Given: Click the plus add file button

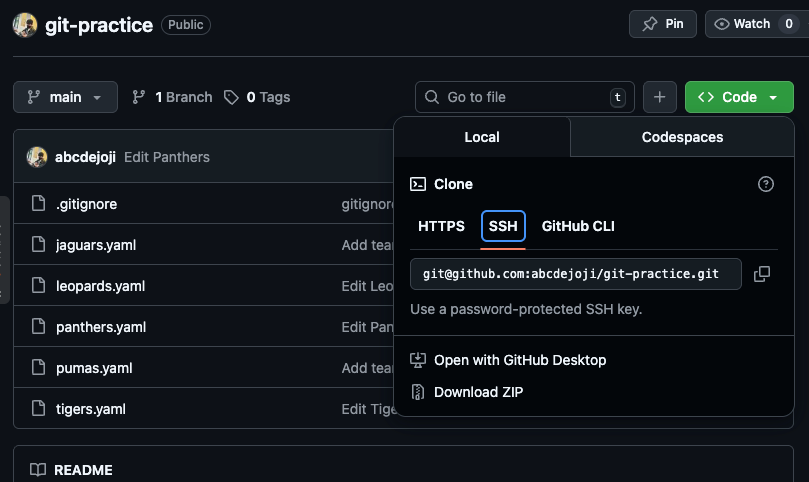Looking at the screenshot, I should pos(659,97).
